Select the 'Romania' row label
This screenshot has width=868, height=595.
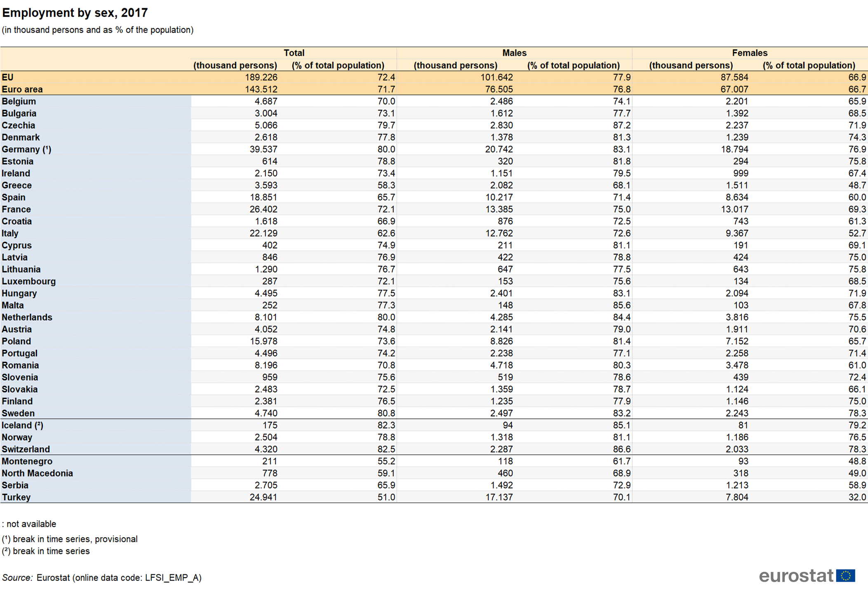click(x=21, y=365)
